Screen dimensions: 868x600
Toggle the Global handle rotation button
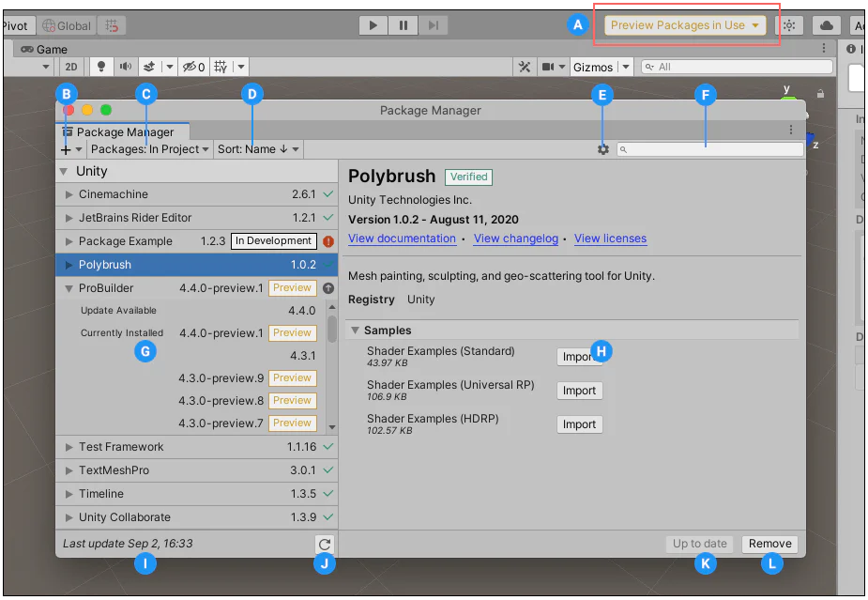pyautogui.click(x=67, y=25)
